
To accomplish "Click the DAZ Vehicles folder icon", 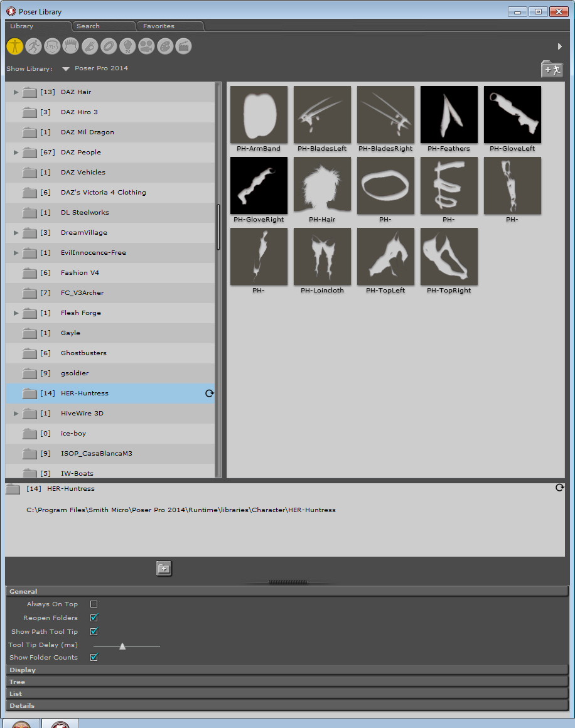I will click(x=30, y=173).
